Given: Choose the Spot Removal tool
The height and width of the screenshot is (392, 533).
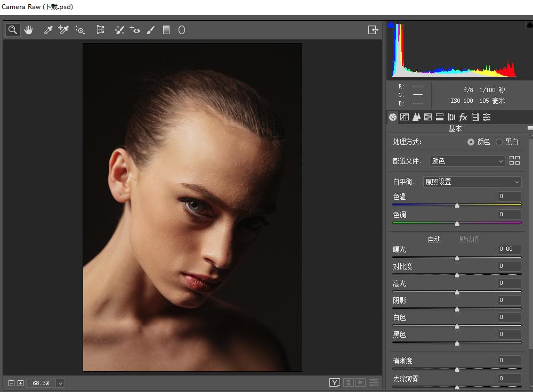Looking at the screenshot, I should [119, 30].
